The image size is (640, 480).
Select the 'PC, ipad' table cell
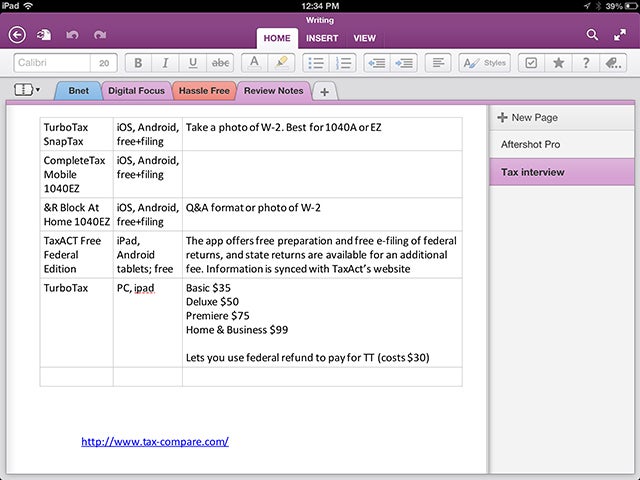tap(148, 322)
